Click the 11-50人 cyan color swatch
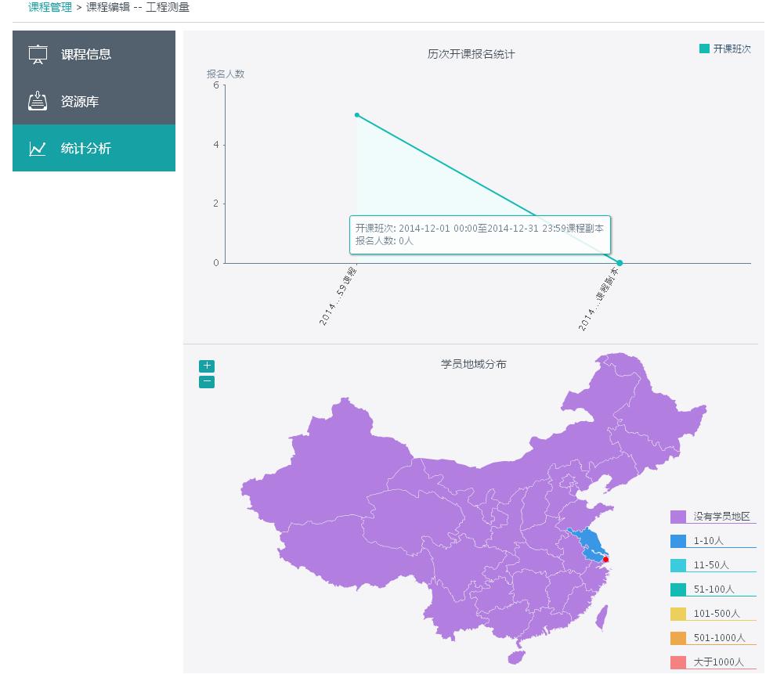784x674 pixels. (678, 565)
